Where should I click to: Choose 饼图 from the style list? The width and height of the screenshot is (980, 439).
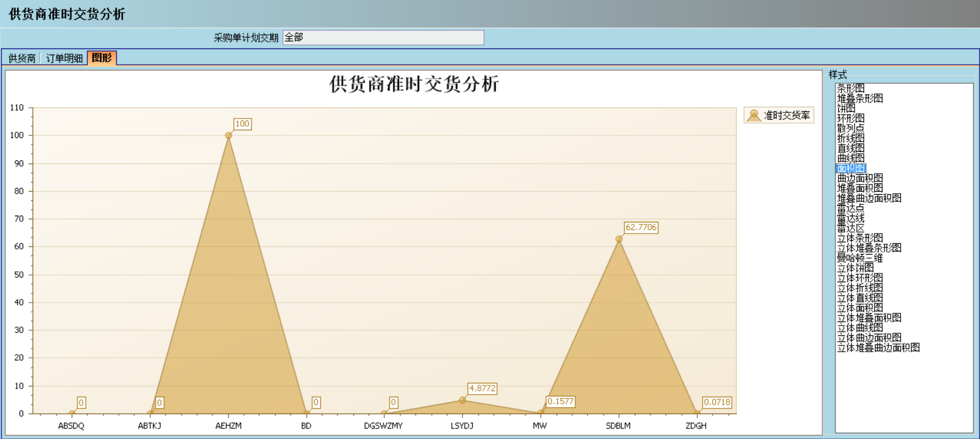tap(846, 108)
